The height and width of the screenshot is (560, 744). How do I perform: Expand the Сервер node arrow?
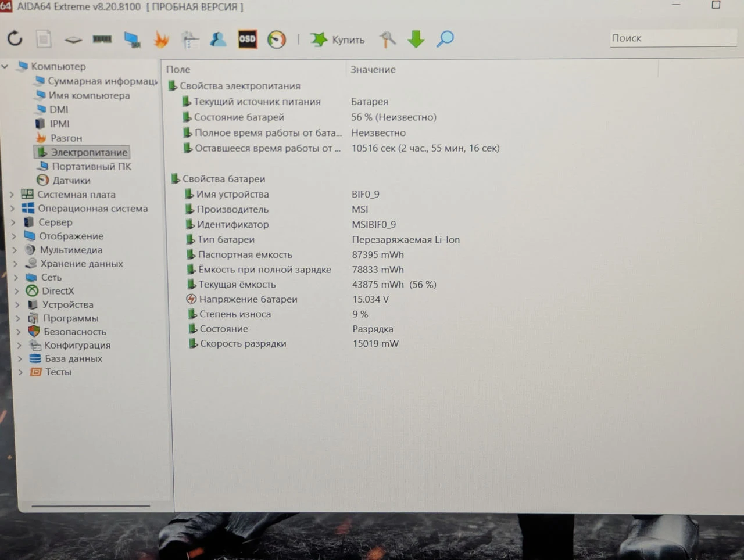(13, 222)
